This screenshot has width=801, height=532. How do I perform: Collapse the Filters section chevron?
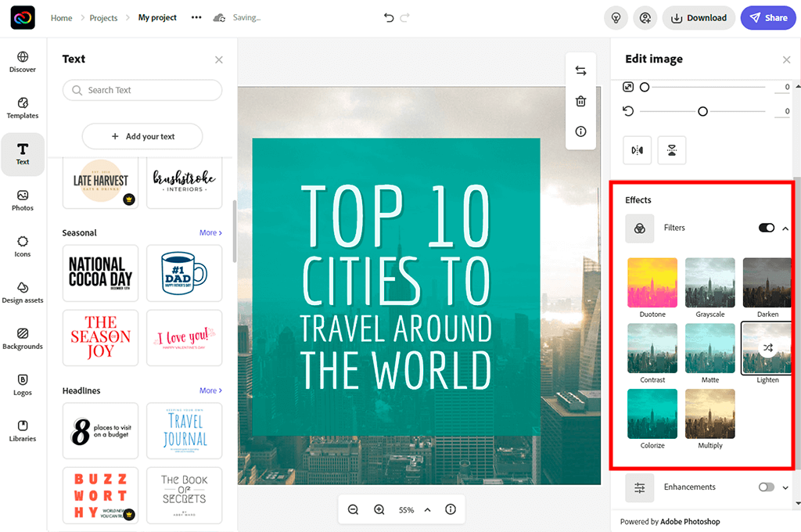tap(785, 228)
